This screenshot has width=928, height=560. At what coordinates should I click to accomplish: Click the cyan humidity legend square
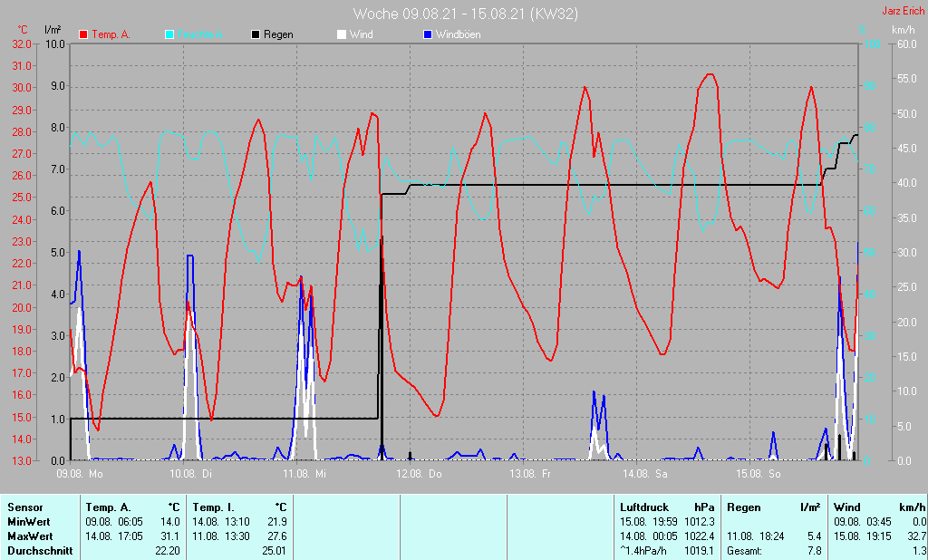click(x=169, y=34)
